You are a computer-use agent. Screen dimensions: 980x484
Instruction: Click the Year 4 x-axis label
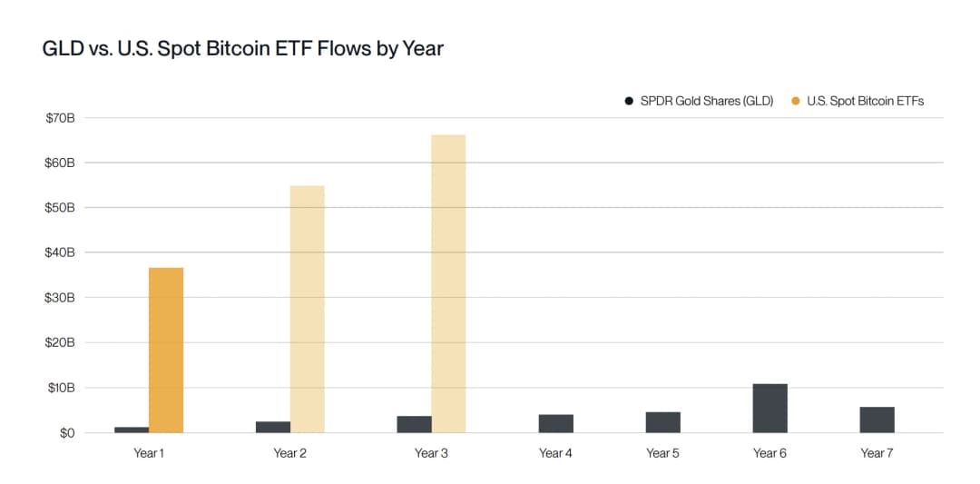(x=555, y=452)
